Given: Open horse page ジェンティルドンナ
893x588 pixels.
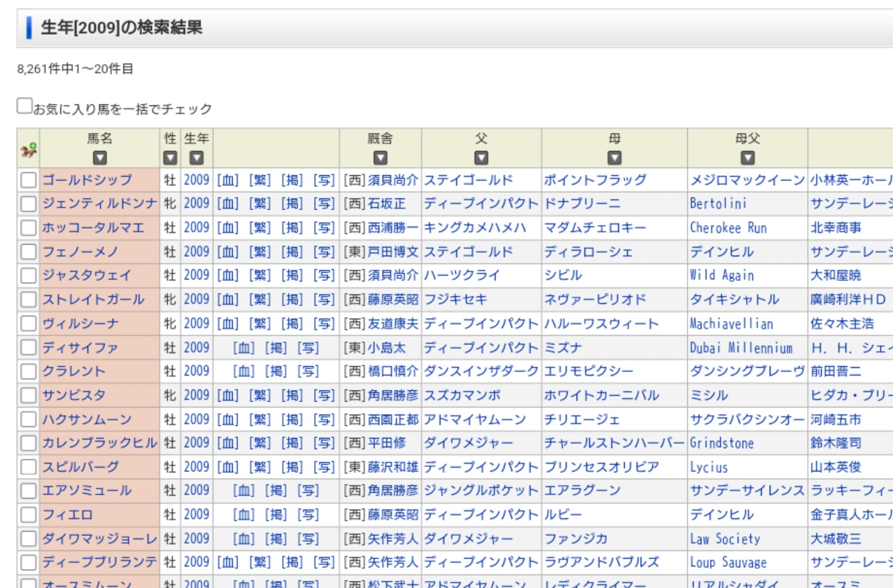Looking at the screenshot, I should coord(100,204).
